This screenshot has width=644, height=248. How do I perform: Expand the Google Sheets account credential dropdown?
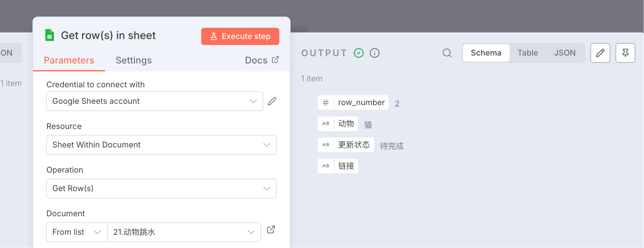pyautogui.click(x=155, y=101)
